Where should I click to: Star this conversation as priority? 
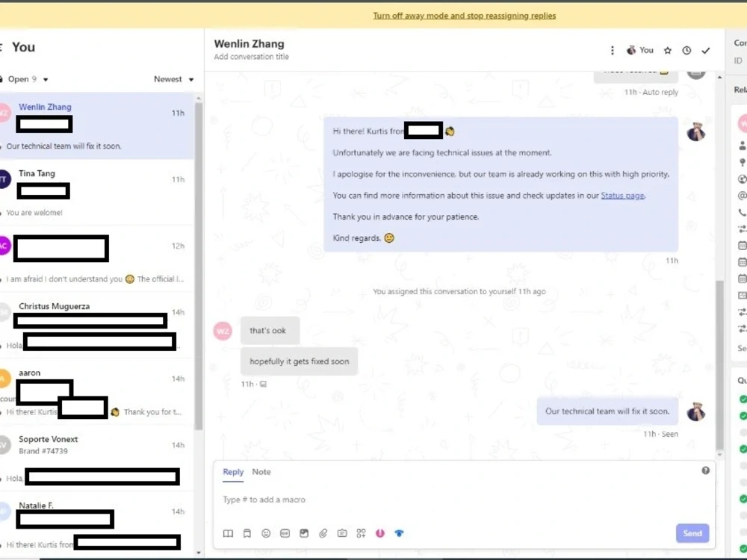667,51
